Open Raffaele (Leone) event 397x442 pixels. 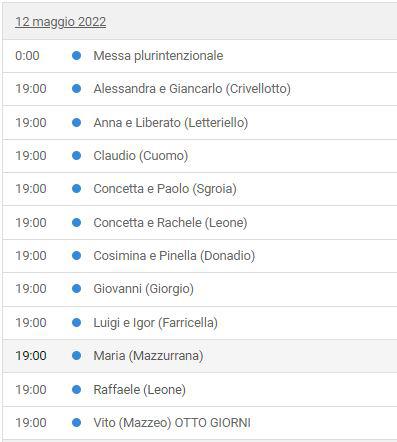pos(140,390)
